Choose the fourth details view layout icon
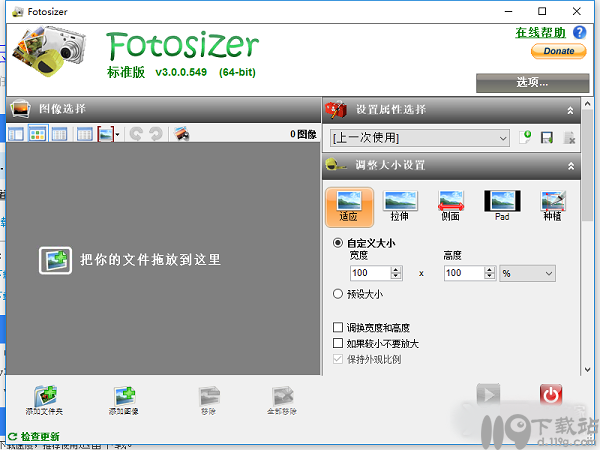The width and height of the screenshot is (600, 450). (84, 134)
